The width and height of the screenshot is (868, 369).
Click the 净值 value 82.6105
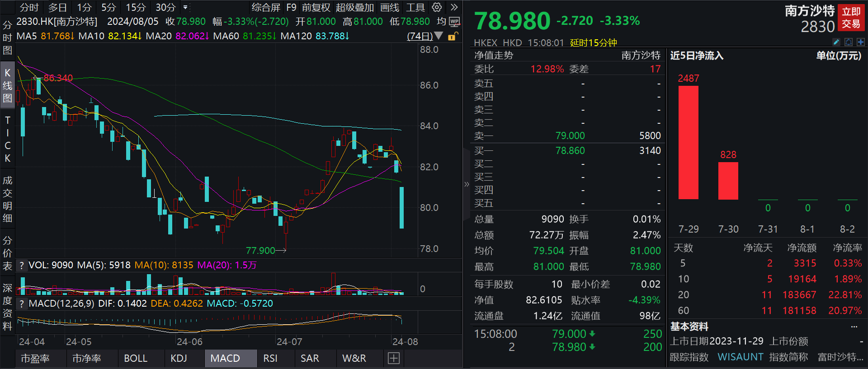tap(544, 300)
